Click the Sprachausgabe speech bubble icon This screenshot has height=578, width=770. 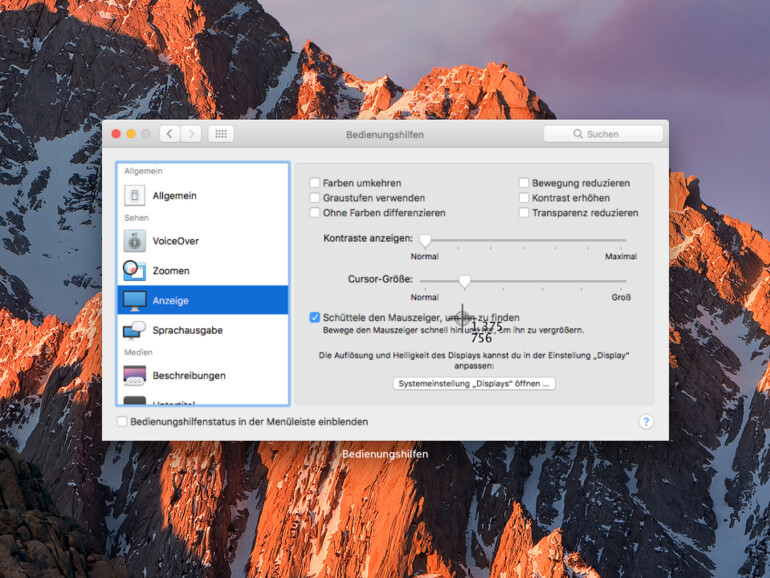(135, 330)
